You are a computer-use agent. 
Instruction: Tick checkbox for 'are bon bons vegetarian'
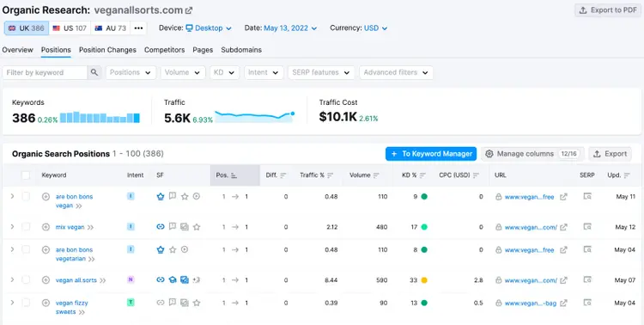click(26, 249)
